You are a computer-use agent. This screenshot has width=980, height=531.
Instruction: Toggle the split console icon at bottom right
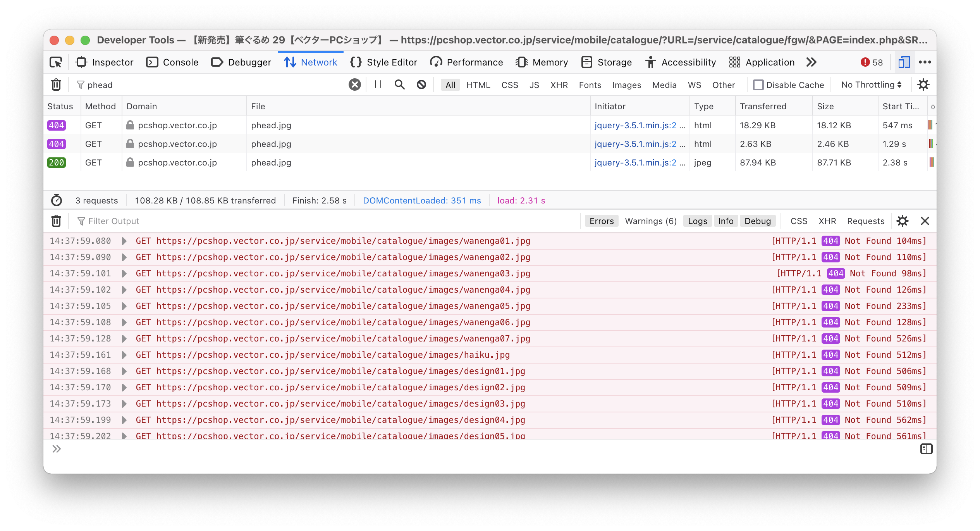click(x=927, y=449)
